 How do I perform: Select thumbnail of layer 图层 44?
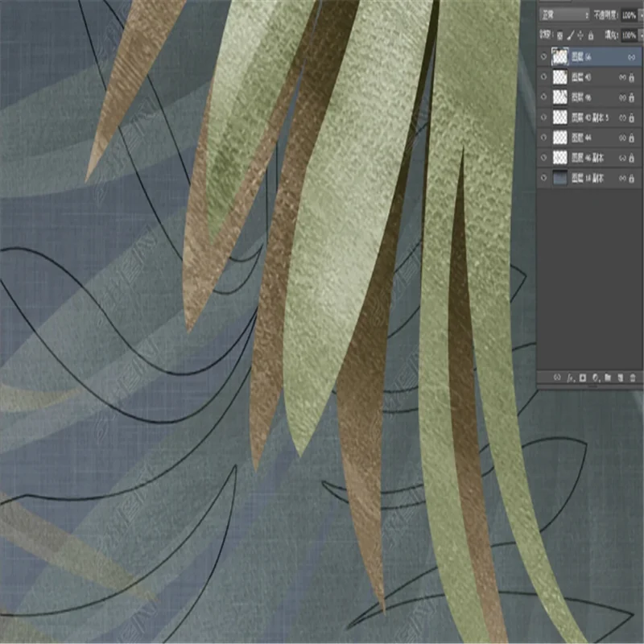[x=559, y=138]
